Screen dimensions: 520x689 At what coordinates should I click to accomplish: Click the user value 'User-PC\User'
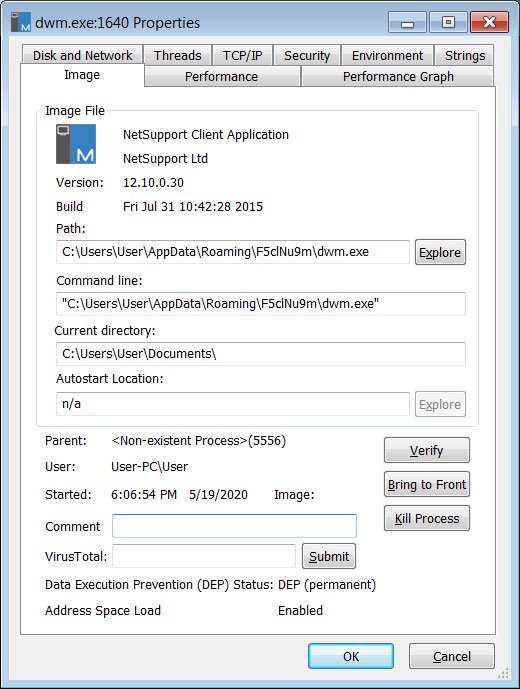[149, 467]
